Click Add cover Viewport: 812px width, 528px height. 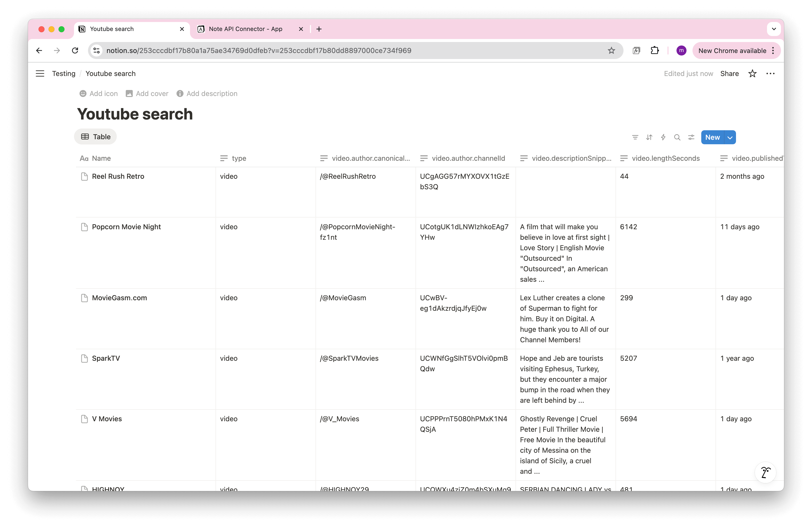[147, 93]
